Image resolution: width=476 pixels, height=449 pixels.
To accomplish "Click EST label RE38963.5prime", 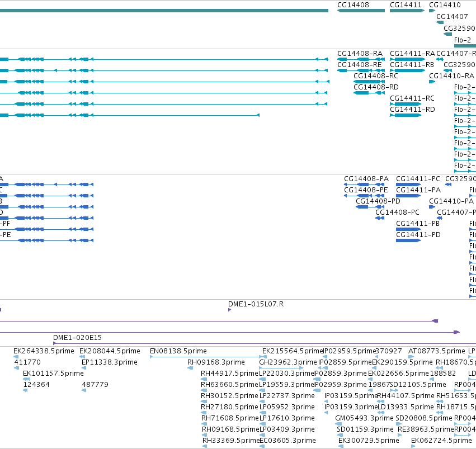I will pyautogui.click(x=426, y=429).
